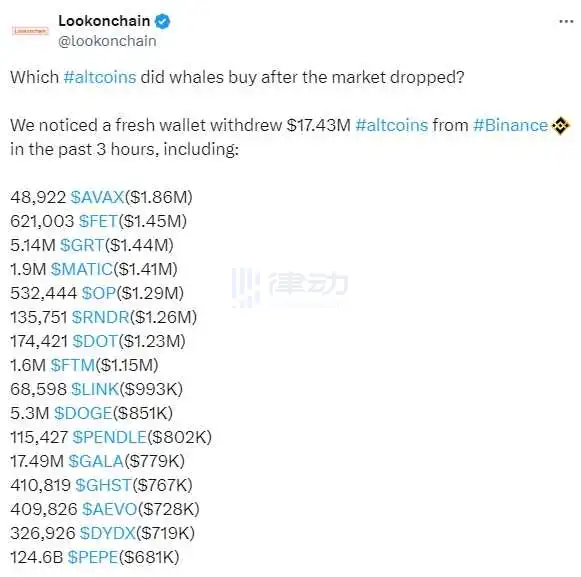Click the $FET cashtag
The height and width of the screenshot is (577, 581).
point(98,221)
